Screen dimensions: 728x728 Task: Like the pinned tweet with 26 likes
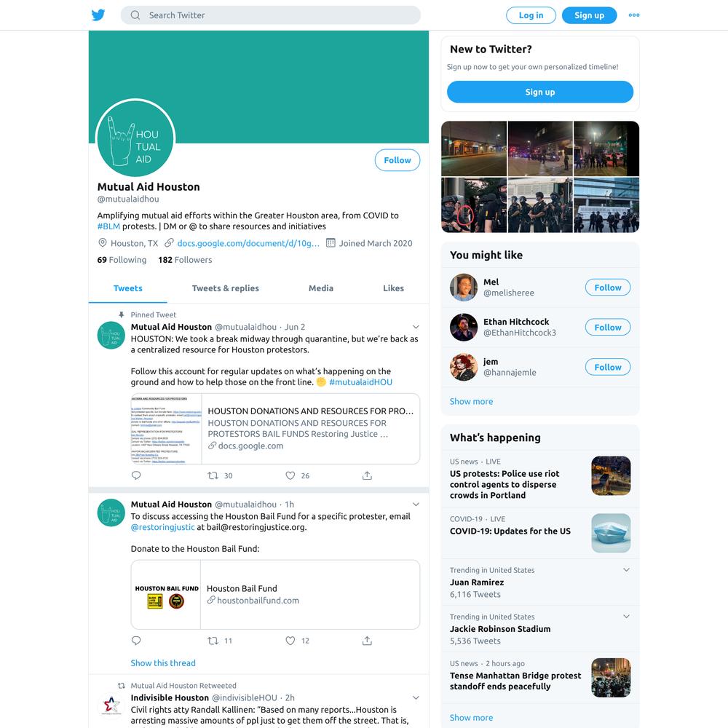(290, 475)
